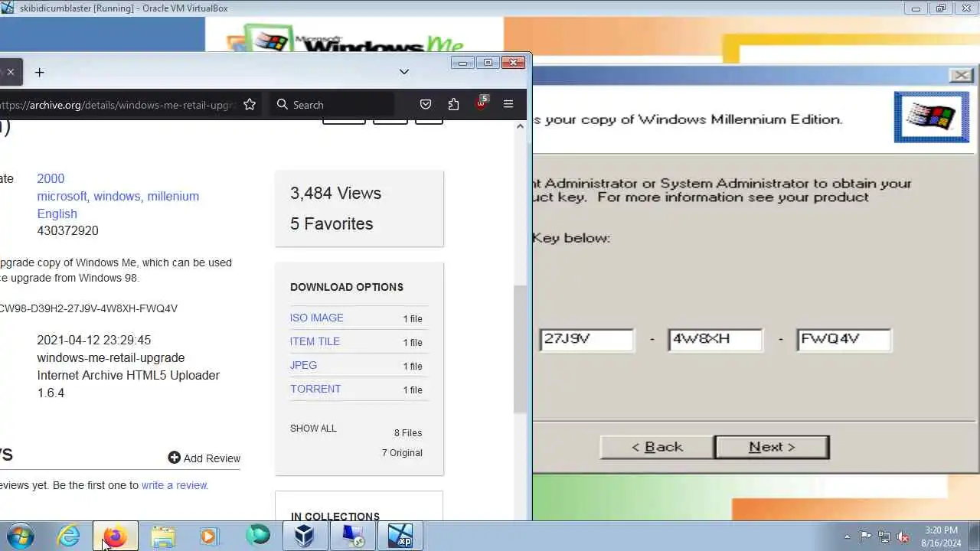Close the current Firefox tab
Screen dimensions: 980x551
click(10, 72)
